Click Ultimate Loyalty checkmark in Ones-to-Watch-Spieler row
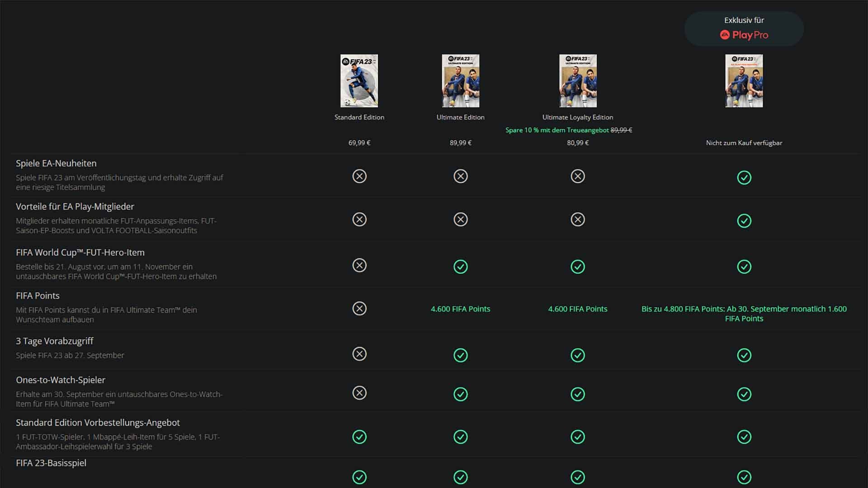This screenshot has width=868, height=488. coord(578,394)
